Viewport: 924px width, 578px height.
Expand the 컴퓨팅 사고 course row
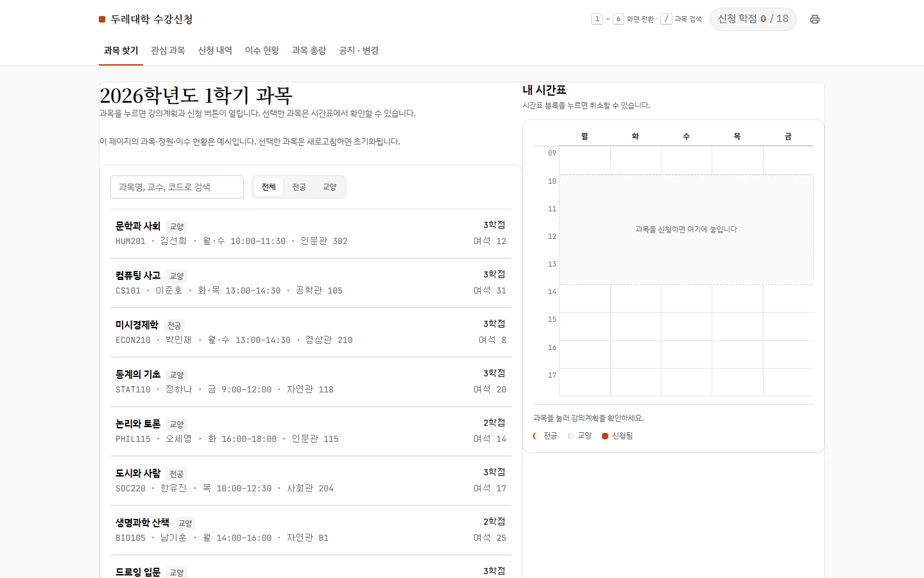click(311, 283)
